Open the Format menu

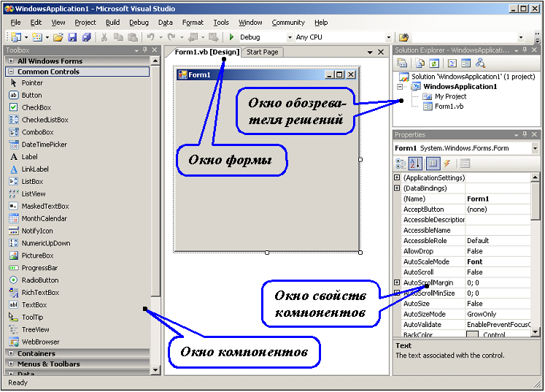193,23
